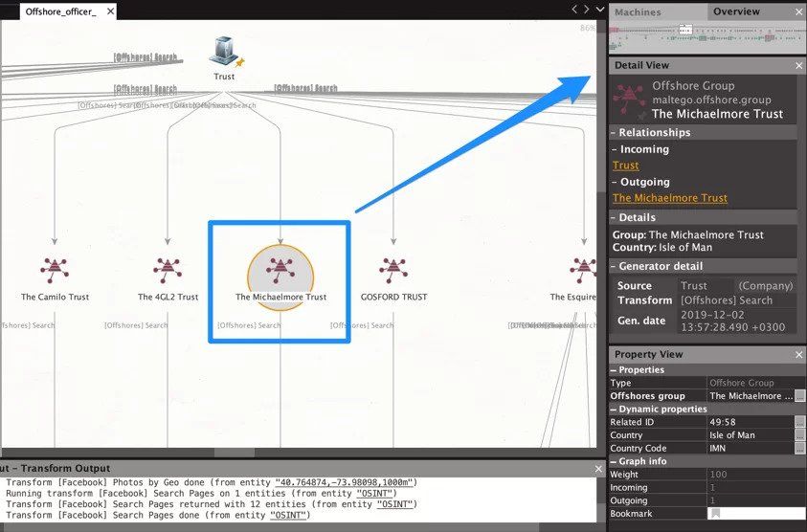This screenshot has height=532, width=807.
Task: Go to previous tab with left arrow
Action: coord(574,10)
